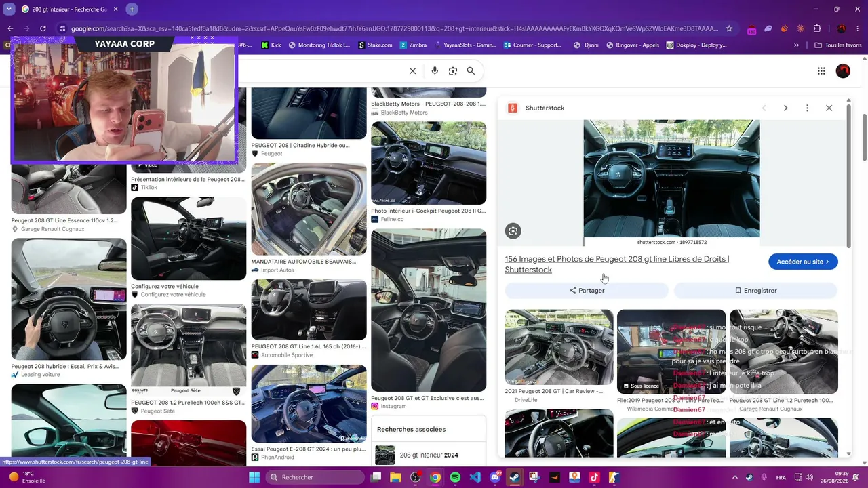Switch the FRA keyboard language
Screen dimensions: 868x488
coord(781,477)
